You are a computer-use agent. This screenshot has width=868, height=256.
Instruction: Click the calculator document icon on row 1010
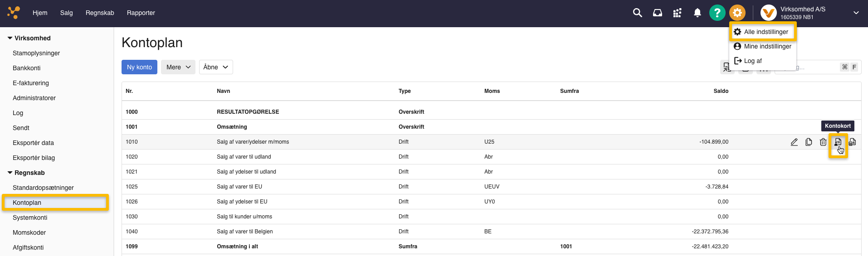pyautogui.click(x=852, y=142)
